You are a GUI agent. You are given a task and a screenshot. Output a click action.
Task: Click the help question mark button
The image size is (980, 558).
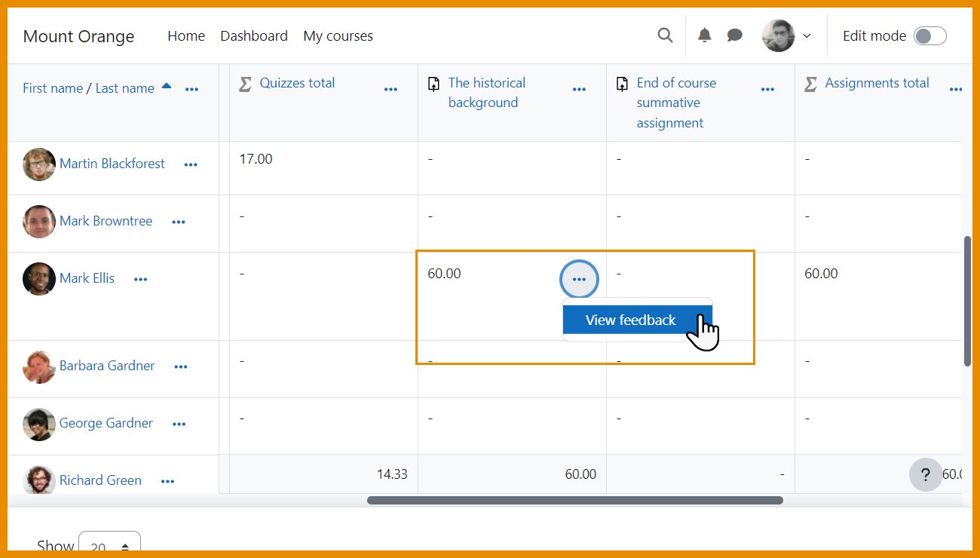pyautogui.click(x=925, y=474)
